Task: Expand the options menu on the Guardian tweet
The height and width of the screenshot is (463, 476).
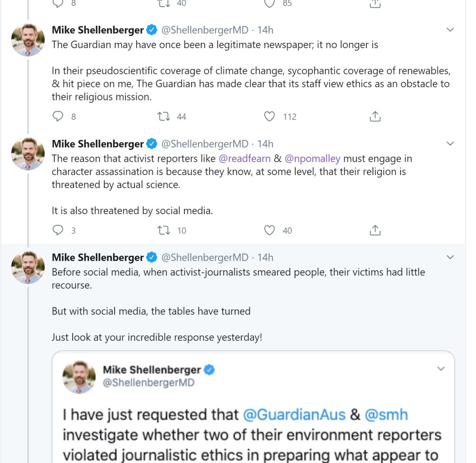Action: click(450, 30)
